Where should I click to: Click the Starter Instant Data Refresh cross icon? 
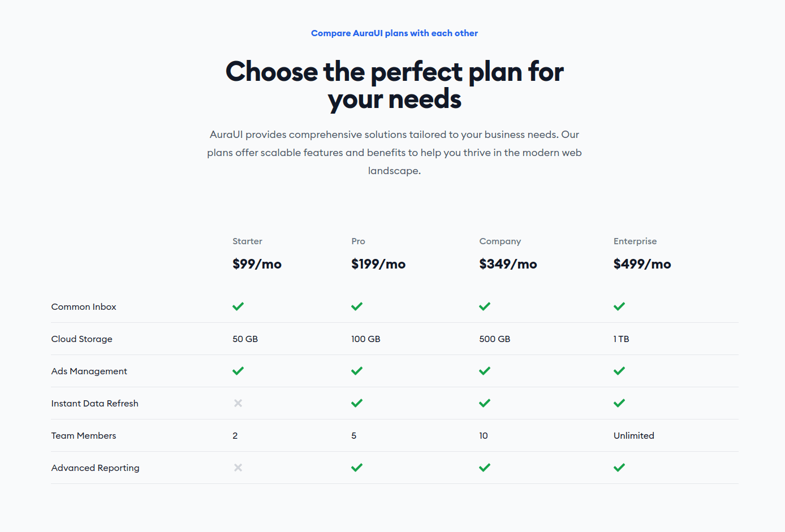[x=238, y=403]
